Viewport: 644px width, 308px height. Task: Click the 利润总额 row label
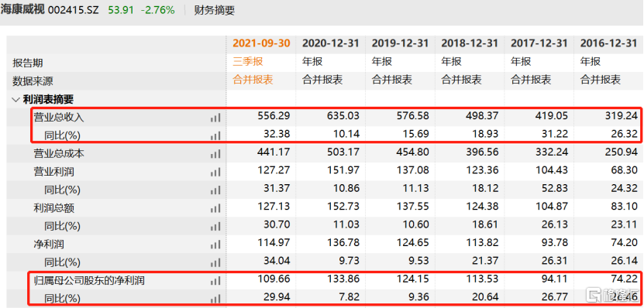(53, 208)
